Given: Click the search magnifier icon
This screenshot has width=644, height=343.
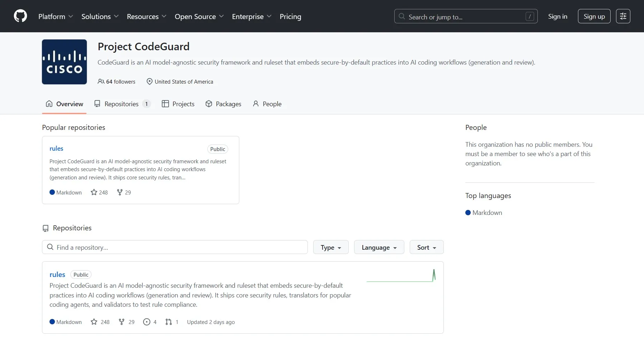Looking at the screenshot, I should 402,17.
